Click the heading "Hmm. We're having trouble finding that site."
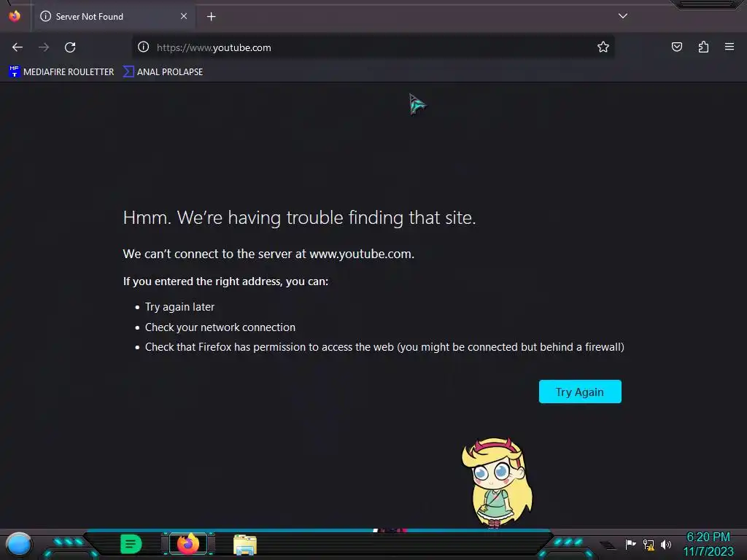Image resolution: width=747 pixels, height=560 pixels. tap(299, 217)
